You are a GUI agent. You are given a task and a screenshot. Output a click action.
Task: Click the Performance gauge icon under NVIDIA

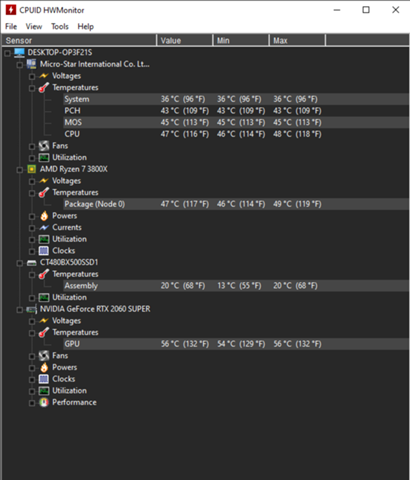pos(44,402)
